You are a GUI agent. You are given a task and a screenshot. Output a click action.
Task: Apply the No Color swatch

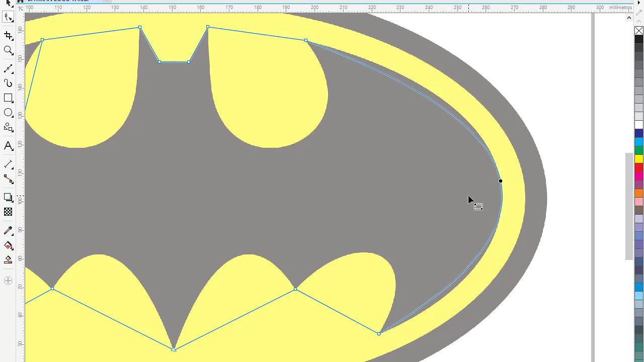coord(639,31)
